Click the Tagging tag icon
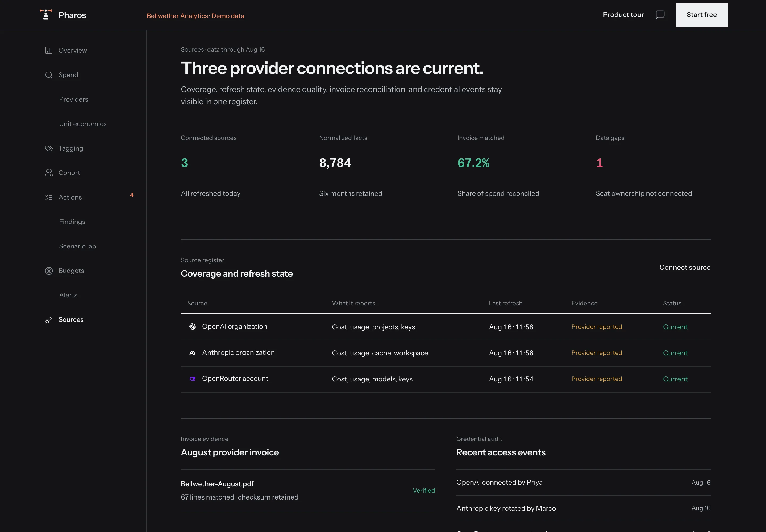This screenshot has height=532, width=766. tap(49, 148)
